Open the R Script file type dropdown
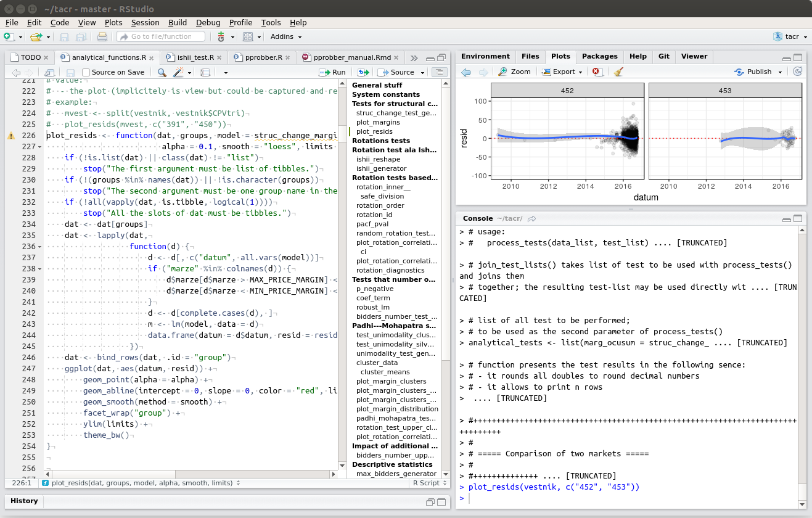812x518 pixels. point(429,483)
